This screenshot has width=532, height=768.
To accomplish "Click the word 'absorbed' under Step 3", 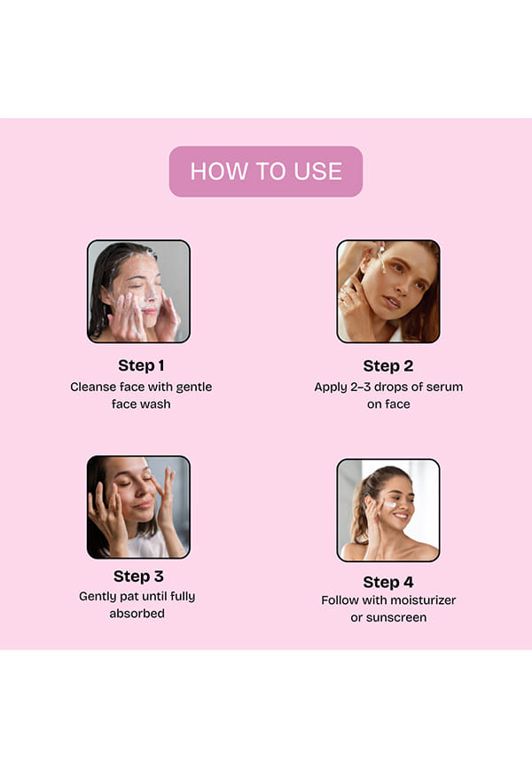I will coord(137,614).
